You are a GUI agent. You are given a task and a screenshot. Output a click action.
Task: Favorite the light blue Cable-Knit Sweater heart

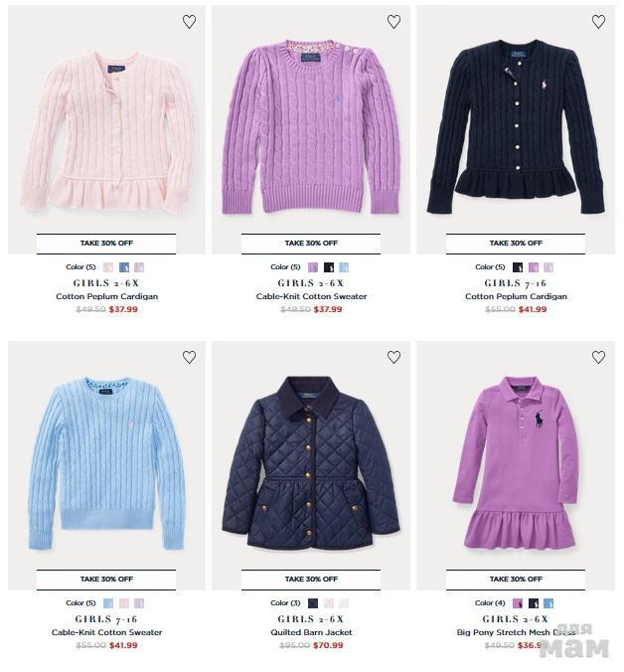189,357
